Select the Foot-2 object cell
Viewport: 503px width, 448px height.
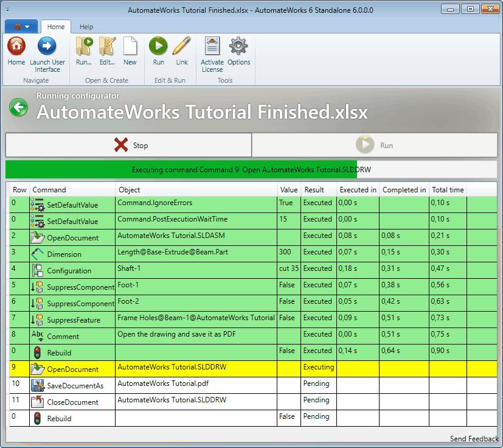point(196,303)
